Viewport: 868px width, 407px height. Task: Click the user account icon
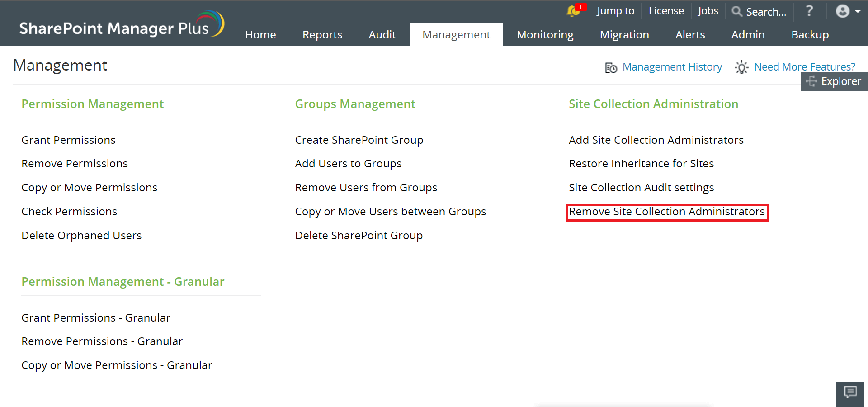[842, 11]
